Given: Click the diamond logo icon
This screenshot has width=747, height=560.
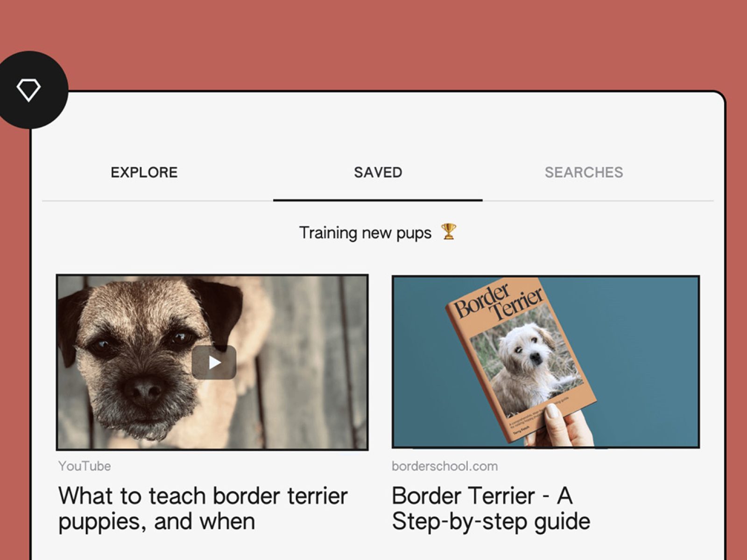Looking at the screenshot, I should 29,90.
